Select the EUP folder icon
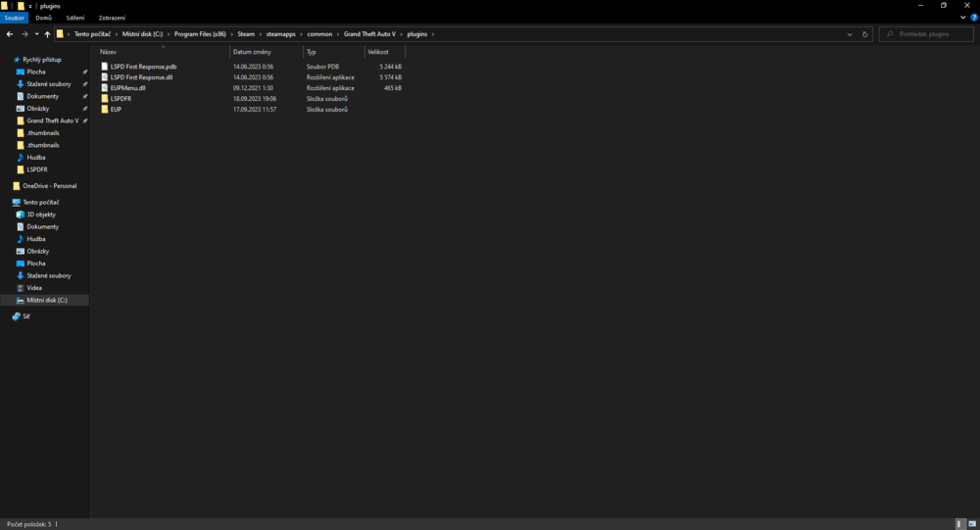The height and width of the screenshot is (530, 980). tap(105, 110)
